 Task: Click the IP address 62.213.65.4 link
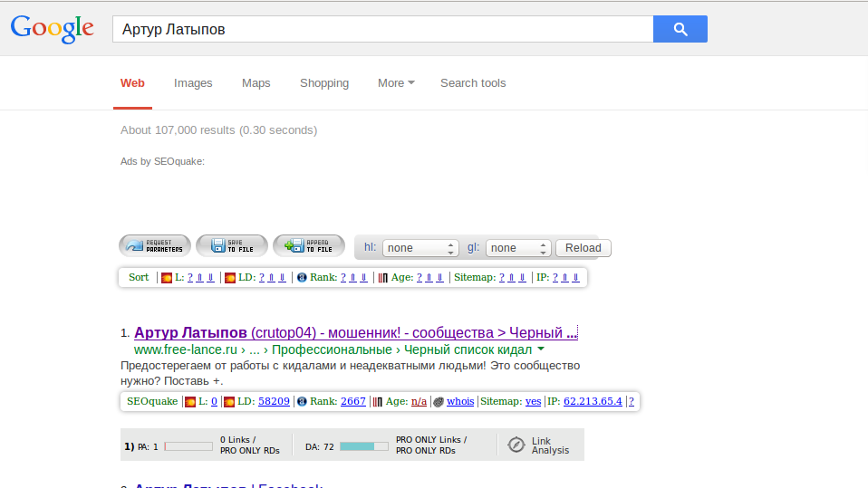click(x=593, y=401)
